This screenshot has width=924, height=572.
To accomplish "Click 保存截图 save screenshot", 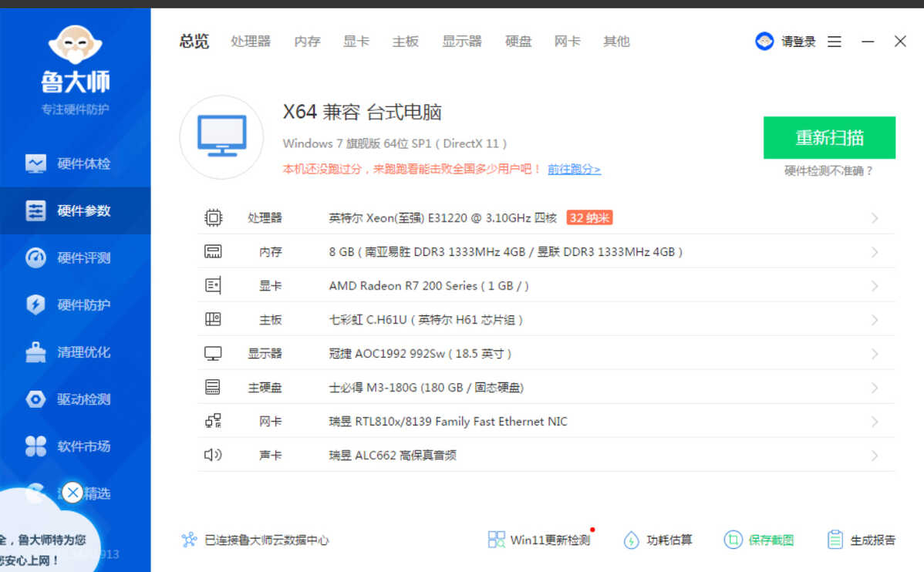I will point(759,540).
